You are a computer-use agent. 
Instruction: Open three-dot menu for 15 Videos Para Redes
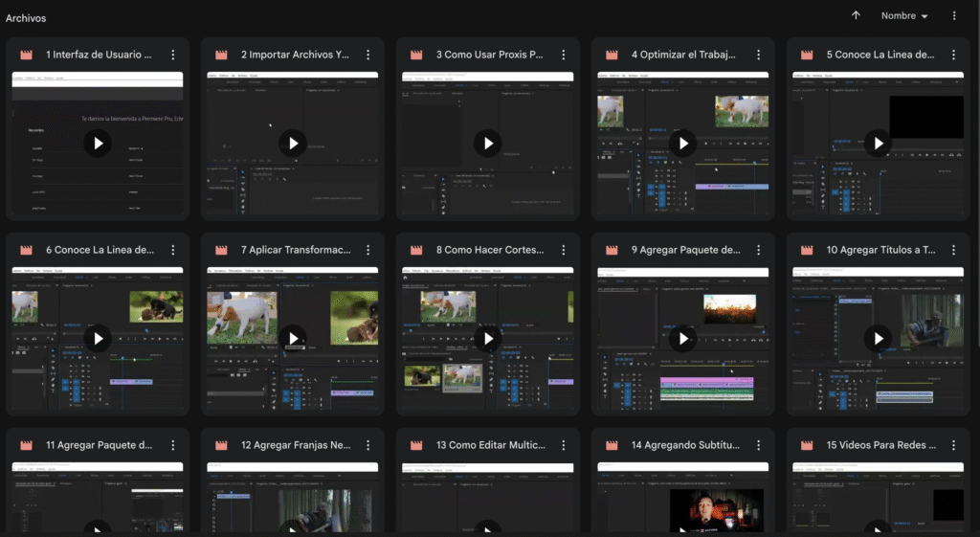(x=954, y=446)
